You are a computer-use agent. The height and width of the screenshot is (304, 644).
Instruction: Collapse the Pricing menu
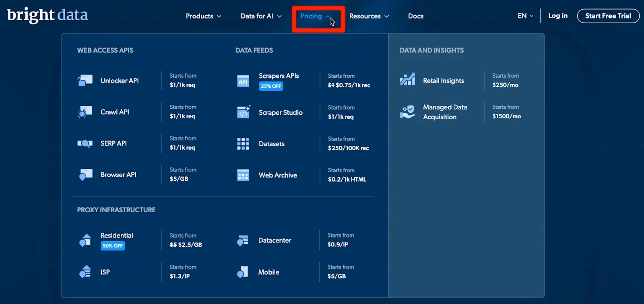pyautogui.click(x=316, y=16)
